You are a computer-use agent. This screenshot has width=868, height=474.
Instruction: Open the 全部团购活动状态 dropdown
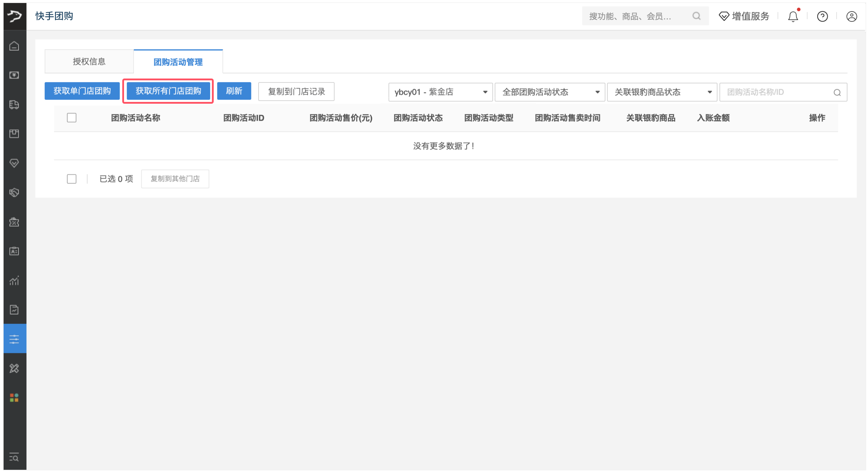tap(550, 92)
